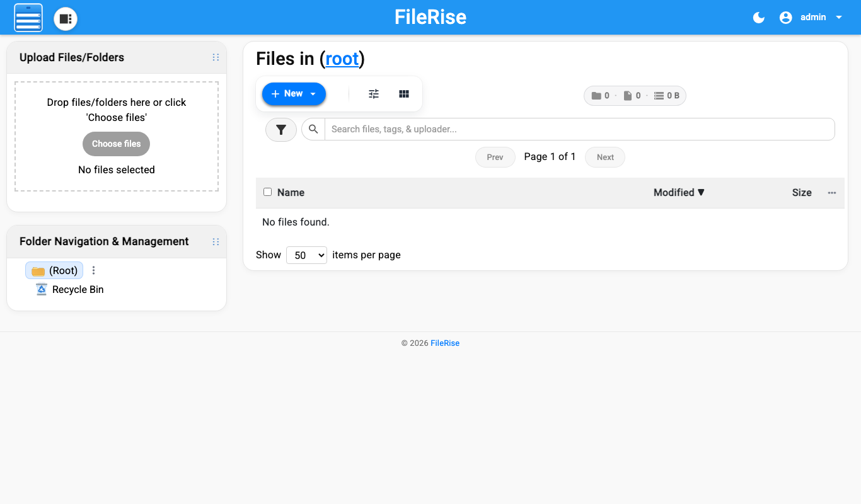Select the (Root) folder in tree

click(x=54, y=270)
